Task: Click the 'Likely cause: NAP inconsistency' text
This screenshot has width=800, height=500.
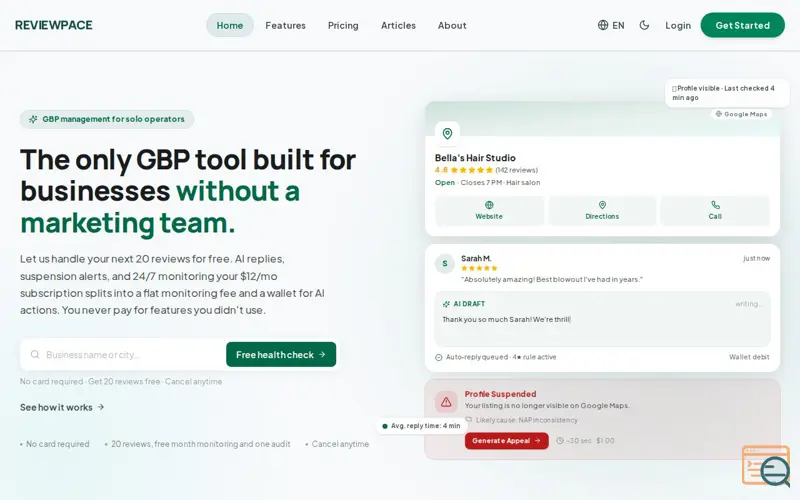Action: [x=527, y=420]
